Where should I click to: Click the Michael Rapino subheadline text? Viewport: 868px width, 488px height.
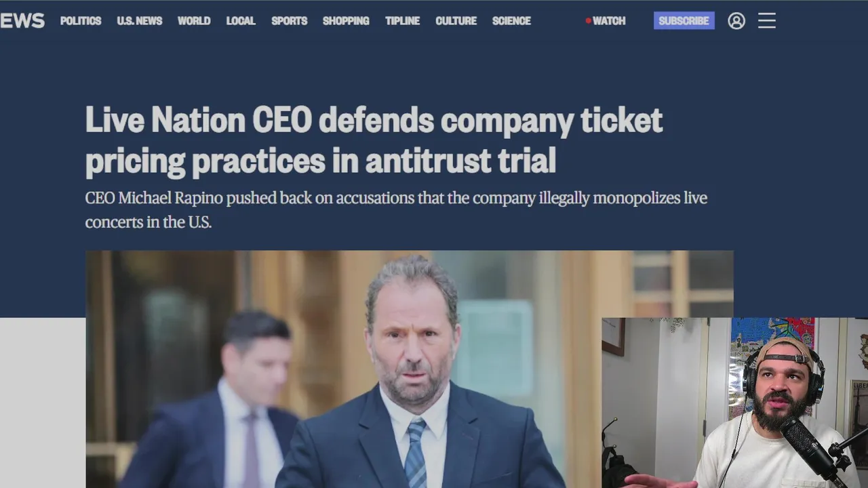pyautogui.click(x=396, y=209)
